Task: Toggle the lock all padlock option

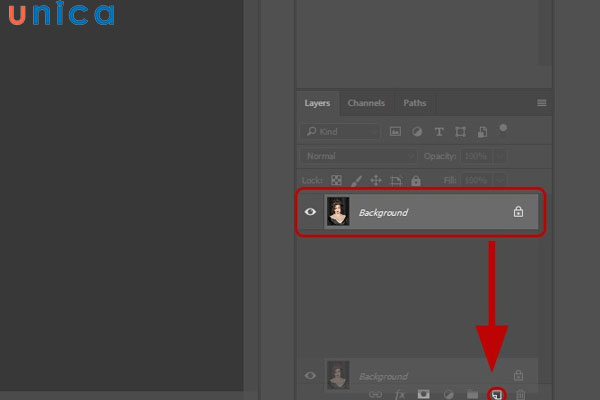Action: tap(417, 181)
